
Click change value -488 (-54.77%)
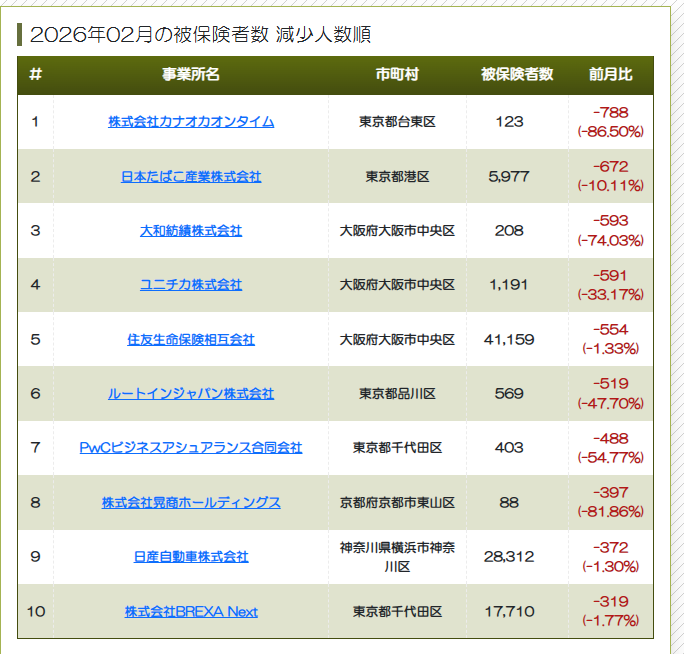(611, 448)
